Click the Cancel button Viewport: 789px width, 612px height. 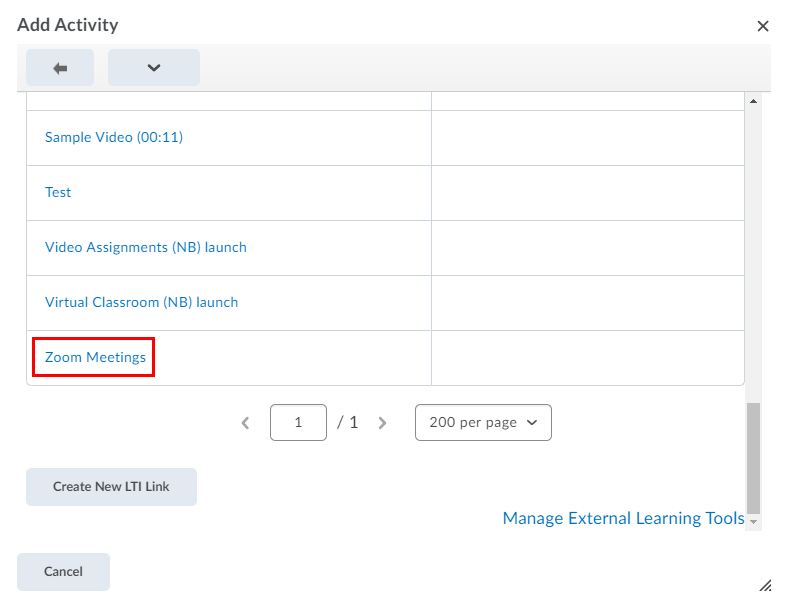click(63, 572)
